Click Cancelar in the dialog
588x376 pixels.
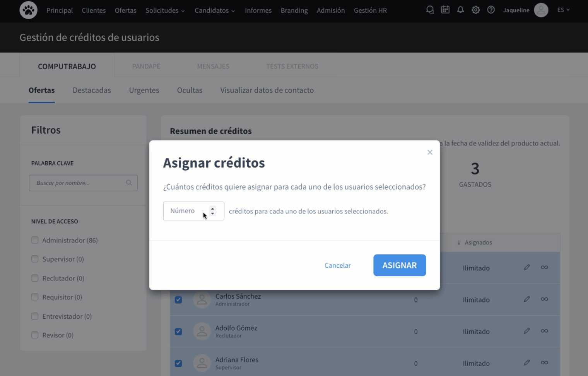pyautogui.click(x=337, y=265)
